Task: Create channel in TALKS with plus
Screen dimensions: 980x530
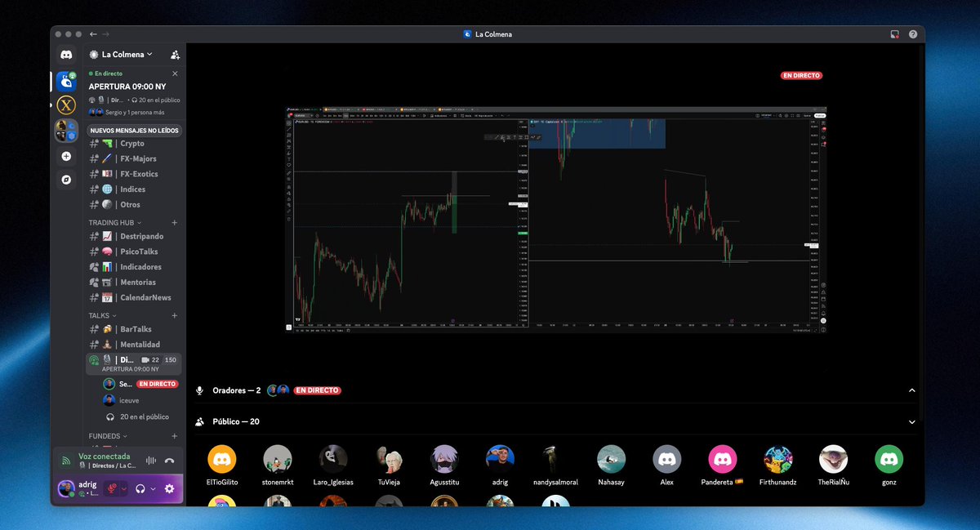Action: tap(174, 315)
